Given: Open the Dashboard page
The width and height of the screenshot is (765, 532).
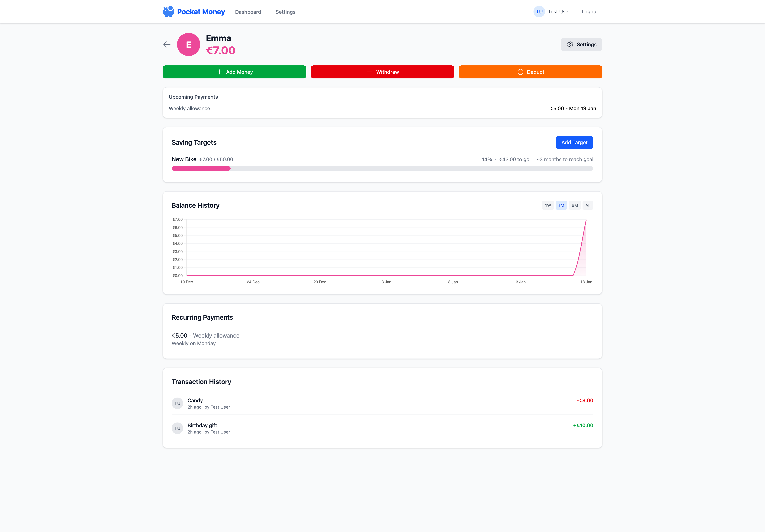Looking at the screenshot, I should tap(248, 12).
